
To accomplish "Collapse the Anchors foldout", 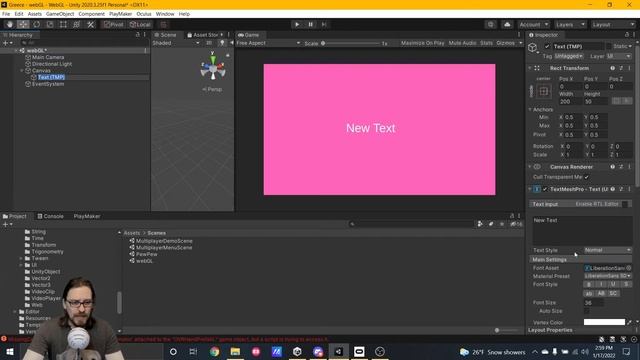I will pyautogui.click(x=530, y=109).
